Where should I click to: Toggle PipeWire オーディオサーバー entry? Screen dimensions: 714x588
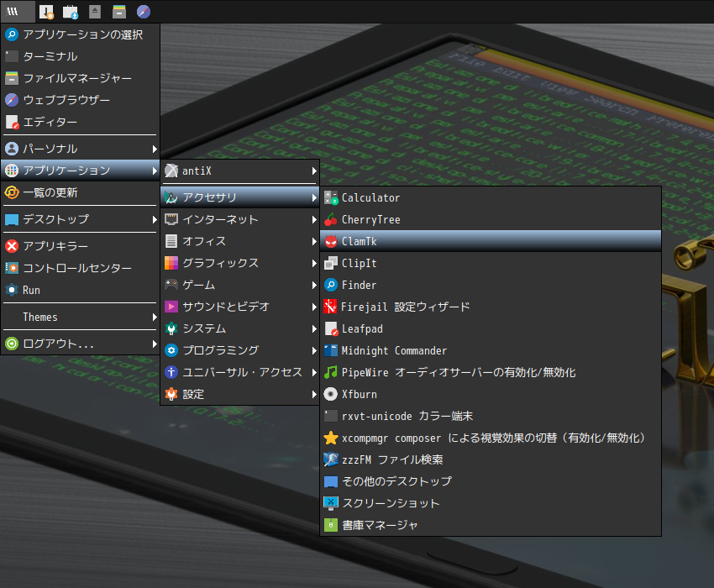pyautogui.click(x=491, y=373)
